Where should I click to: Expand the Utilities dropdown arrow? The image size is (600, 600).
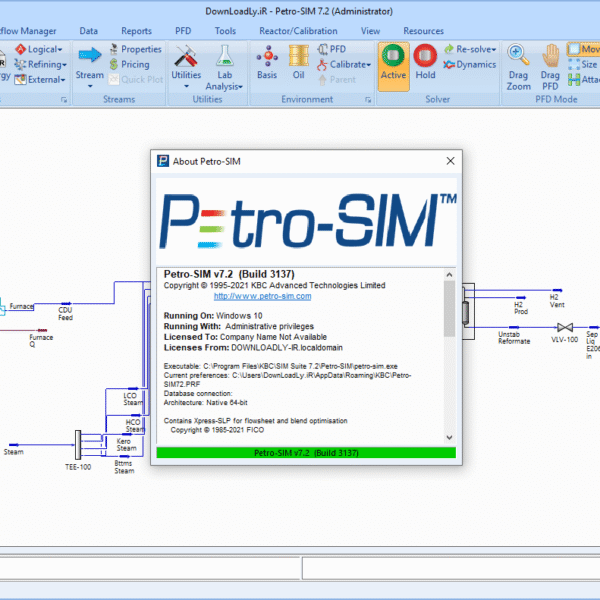coord(186,86)
